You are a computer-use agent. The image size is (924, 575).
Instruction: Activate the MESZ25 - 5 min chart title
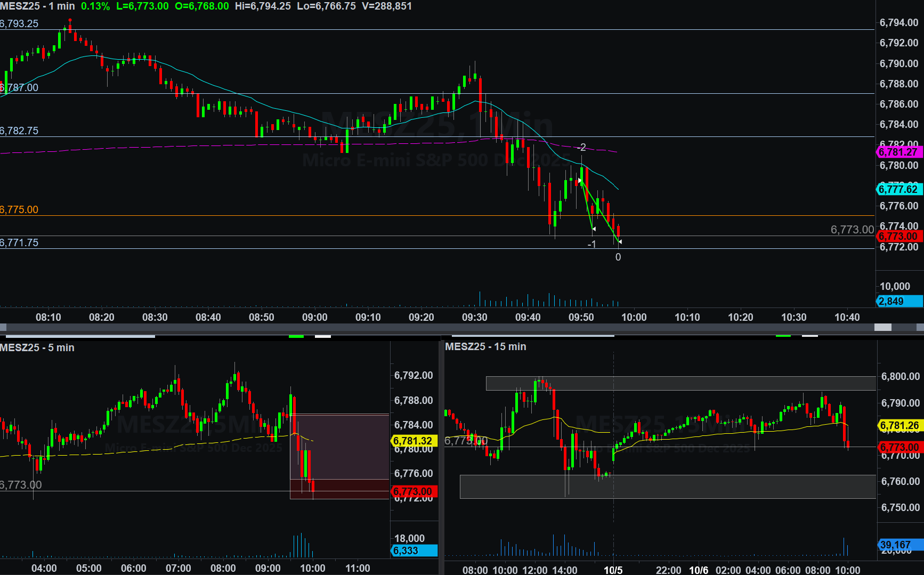click(37, 347)
